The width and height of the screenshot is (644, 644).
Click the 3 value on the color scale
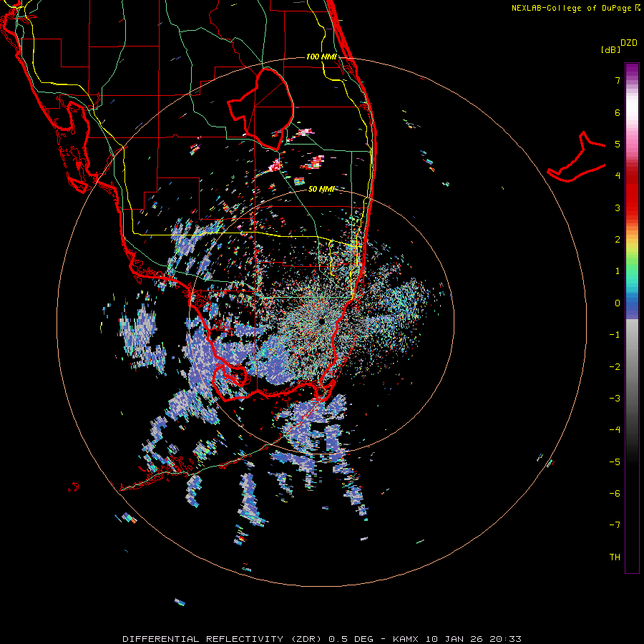(x=618, y=208)
